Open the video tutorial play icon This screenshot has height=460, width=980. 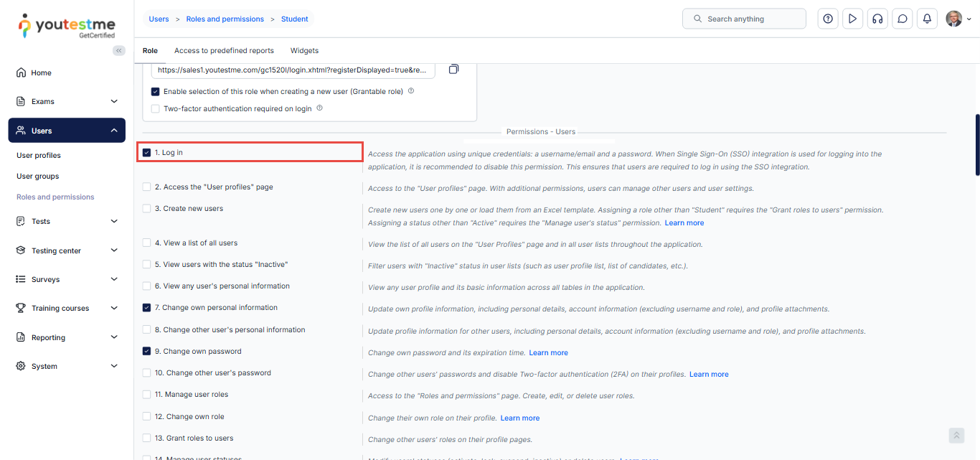(x=852, y=19)
